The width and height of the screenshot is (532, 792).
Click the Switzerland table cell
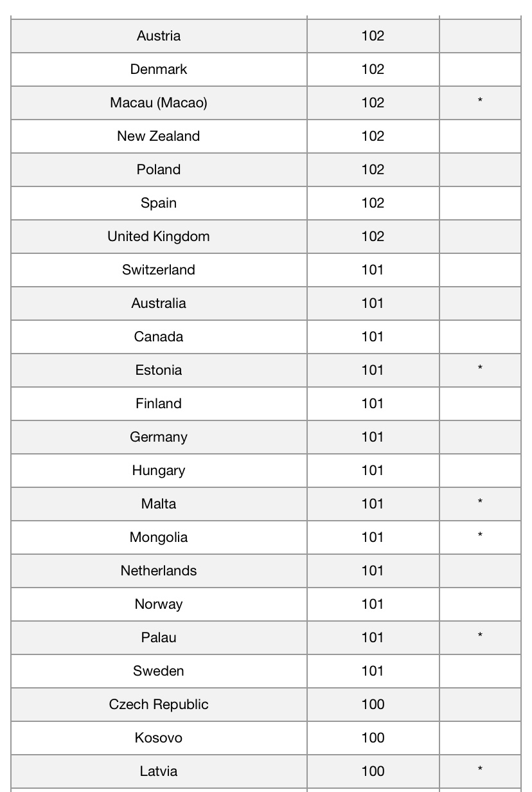coord(159,270)
